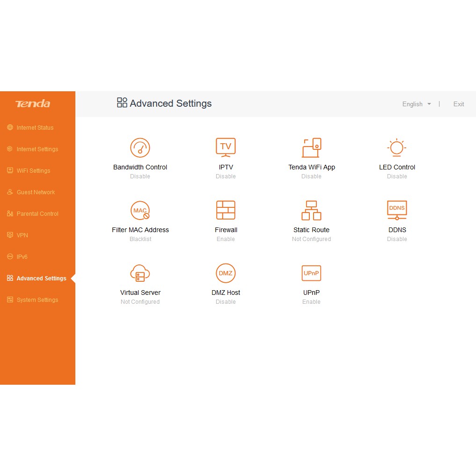Open the Filter MAC Address icon
476x476 pixels.
[x=140, y=211]
